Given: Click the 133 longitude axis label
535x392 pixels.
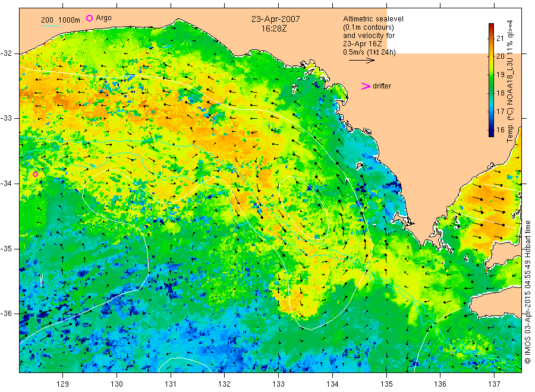Looking at the screenshot, I should click(x=278, y=384).
